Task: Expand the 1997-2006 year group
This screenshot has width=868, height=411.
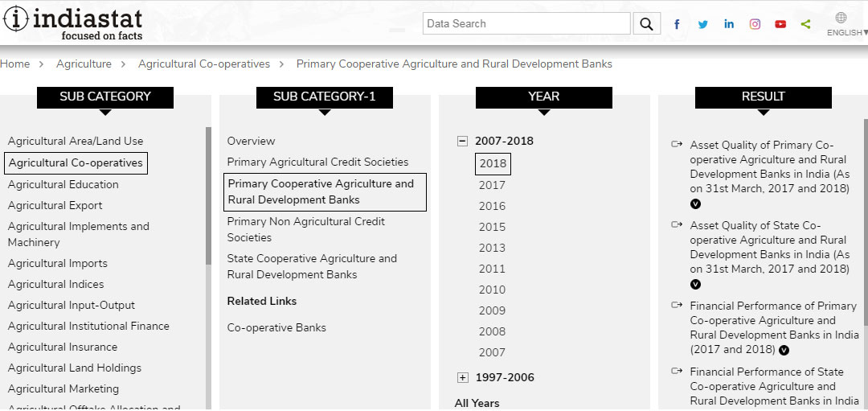Action: [462, 377]
